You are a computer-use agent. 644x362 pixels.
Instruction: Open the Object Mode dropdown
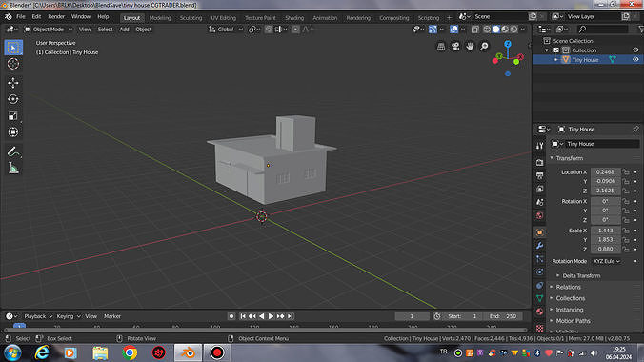point(48,30)
